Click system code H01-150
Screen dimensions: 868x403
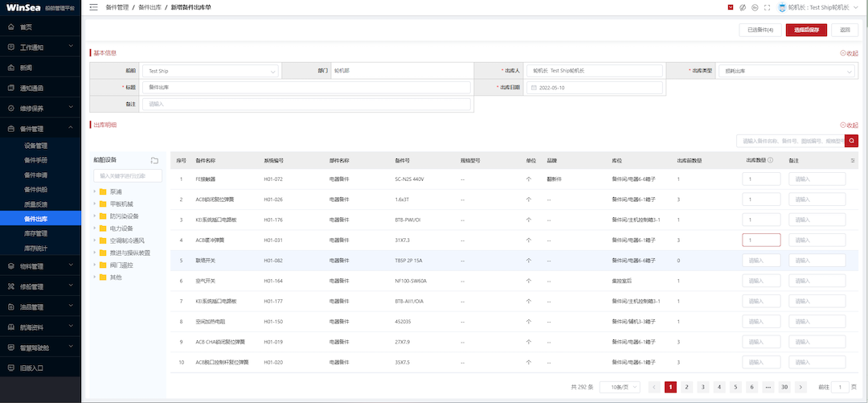(x=273, y=322)
